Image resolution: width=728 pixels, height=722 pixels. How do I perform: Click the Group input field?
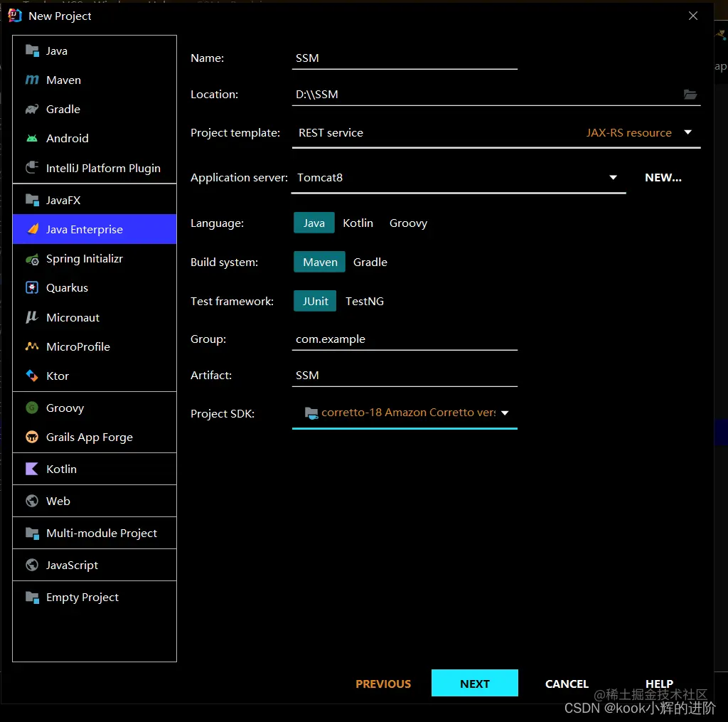coord(405,339)
